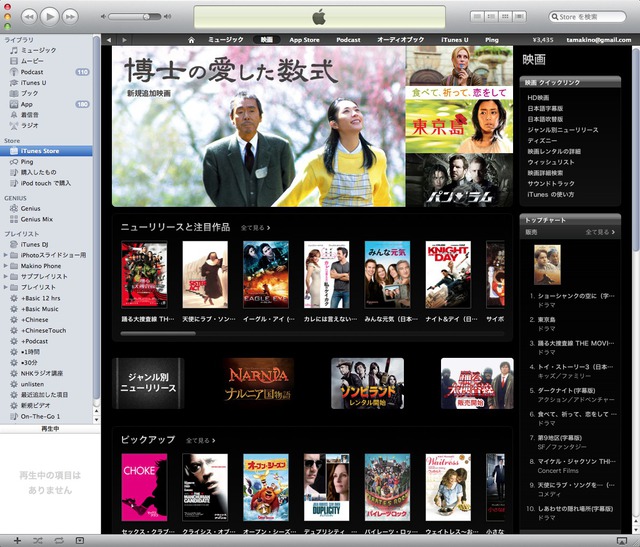This screenshot has height=547, width=640.
Task: Select Ping under Store in sidebar
Action: pyautogui.click(x=46, y=162)
